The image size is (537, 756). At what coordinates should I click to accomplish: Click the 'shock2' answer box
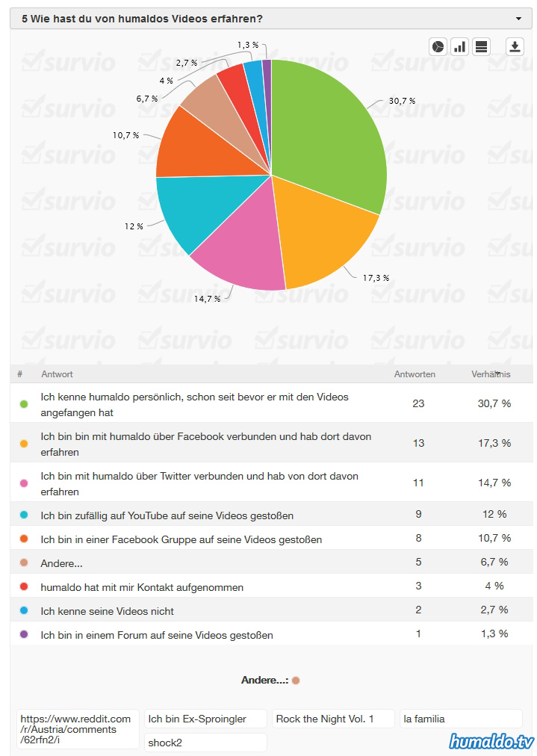[205, 743]
